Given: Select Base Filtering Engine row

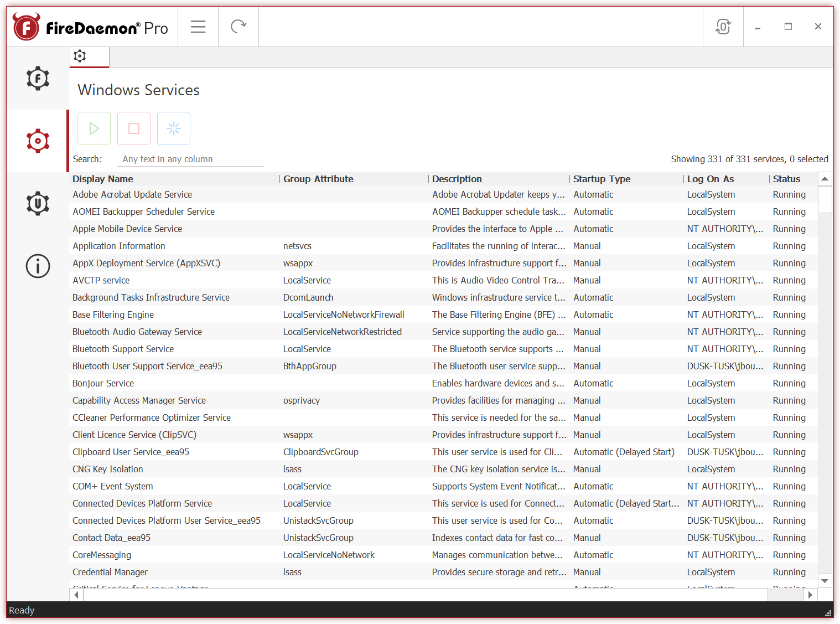Looking at the screenshot, I should pos(444,314).
